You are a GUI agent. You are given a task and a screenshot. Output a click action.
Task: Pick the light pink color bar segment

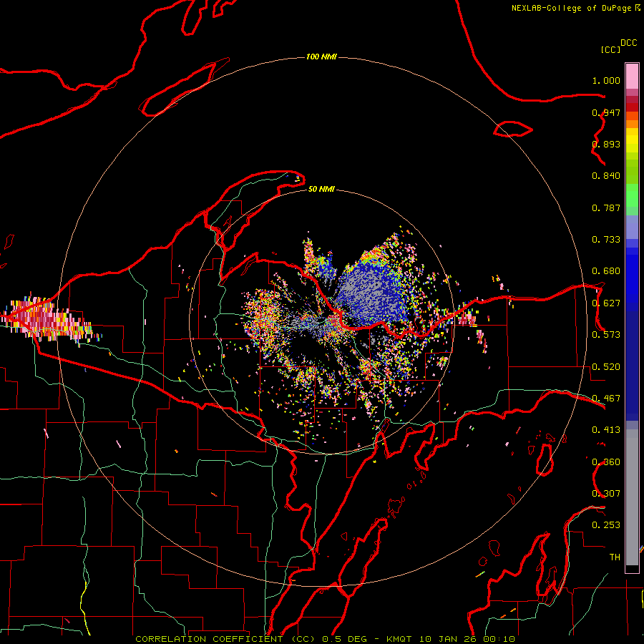coord(632,77)
